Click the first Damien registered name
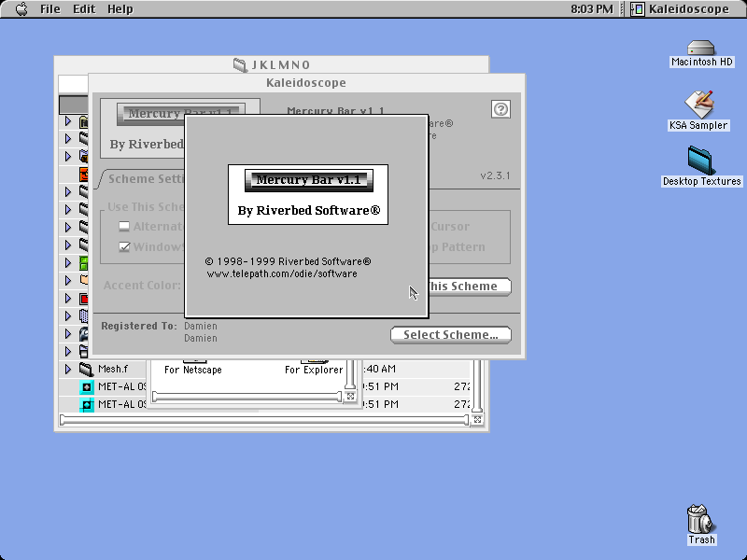Image resolution: width=747 pixels, height=560 pixels. [201, 326]
